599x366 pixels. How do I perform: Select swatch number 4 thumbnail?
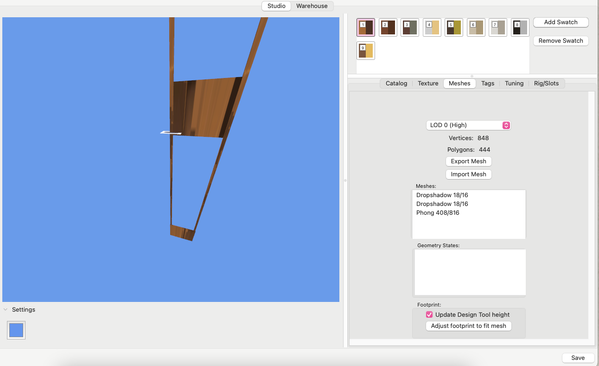click(432, 28)
